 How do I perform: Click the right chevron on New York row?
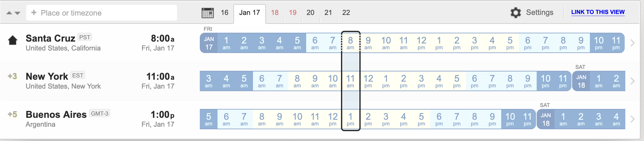pyautogui.click(x=632, y=81)
